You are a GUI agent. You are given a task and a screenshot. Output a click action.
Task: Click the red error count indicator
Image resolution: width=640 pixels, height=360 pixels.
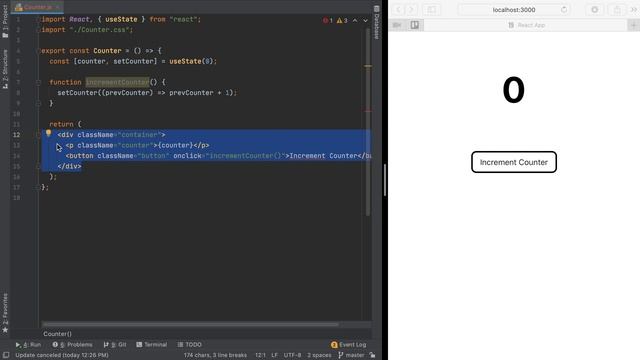coord(328,20)
